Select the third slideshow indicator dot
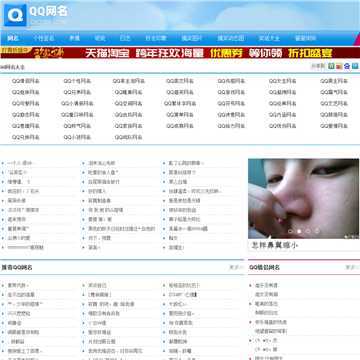360x360 pixels. tap(308, 231)
